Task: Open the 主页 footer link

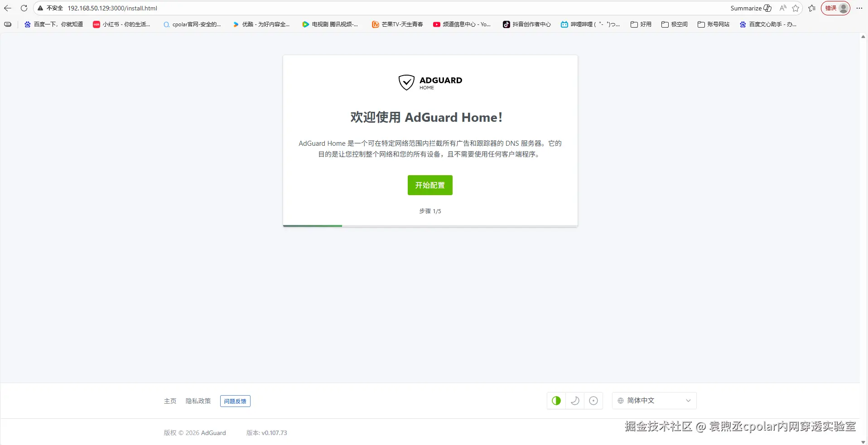Action: coord(170,401)
